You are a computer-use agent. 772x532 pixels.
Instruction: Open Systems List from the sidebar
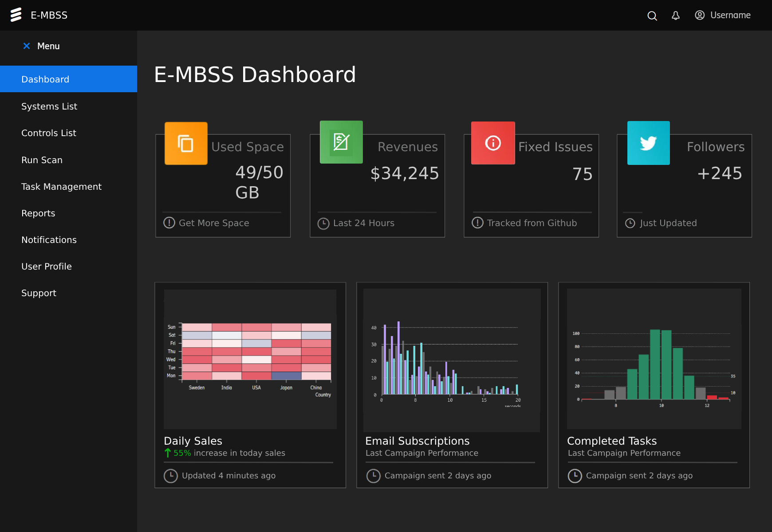coord(49,106)
